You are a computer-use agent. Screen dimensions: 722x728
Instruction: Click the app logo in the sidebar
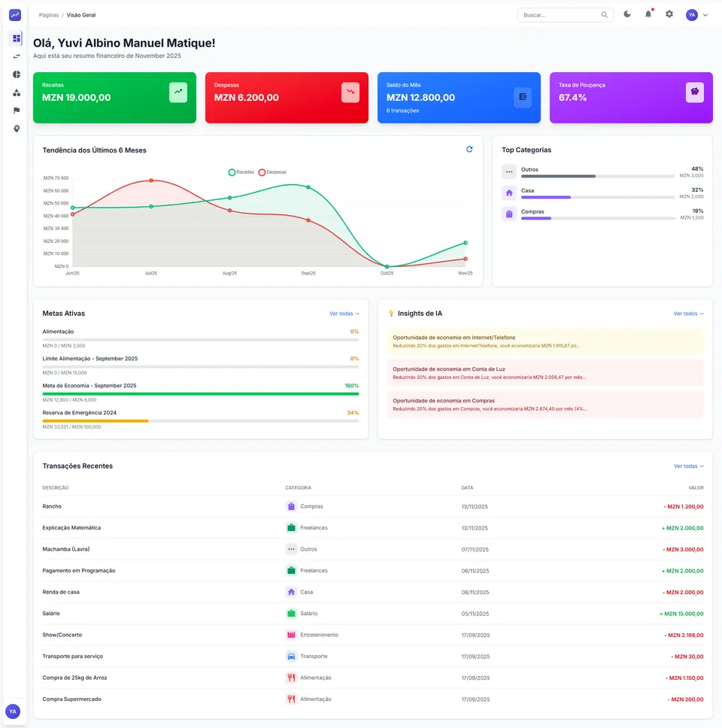(15, 15)
